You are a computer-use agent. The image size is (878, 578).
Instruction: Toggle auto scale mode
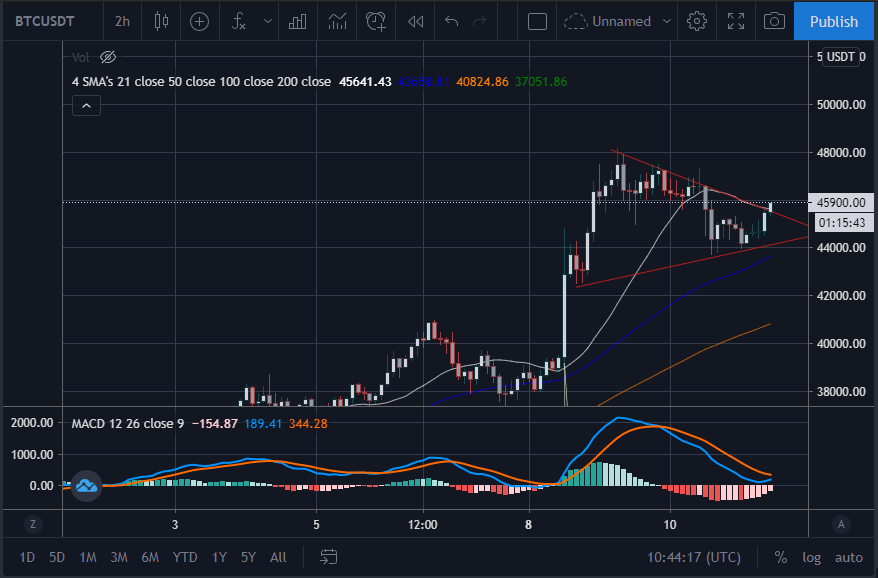coord(848,557)
